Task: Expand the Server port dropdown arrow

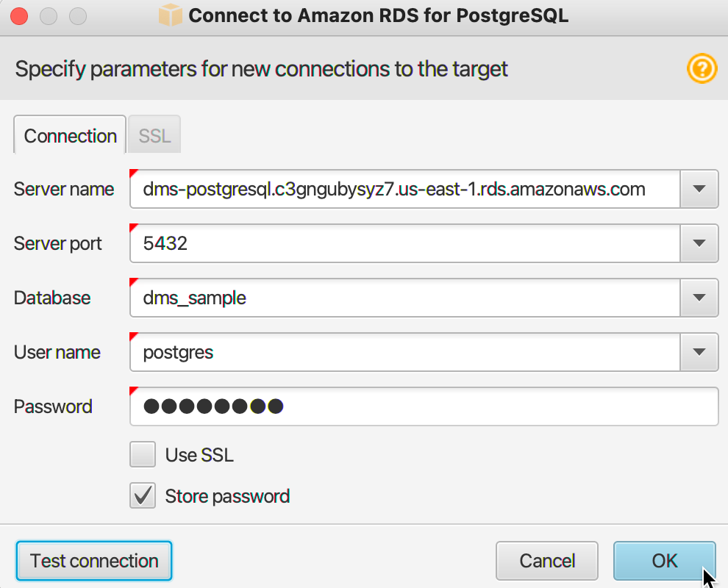Action: coord(699,243)
